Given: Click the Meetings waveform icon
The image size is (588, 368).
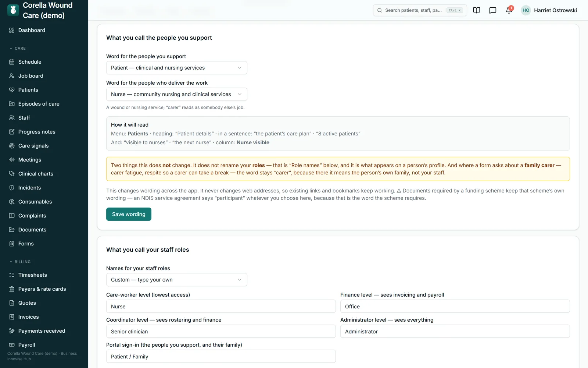Looking at the screenshot, I should (12, 160).
